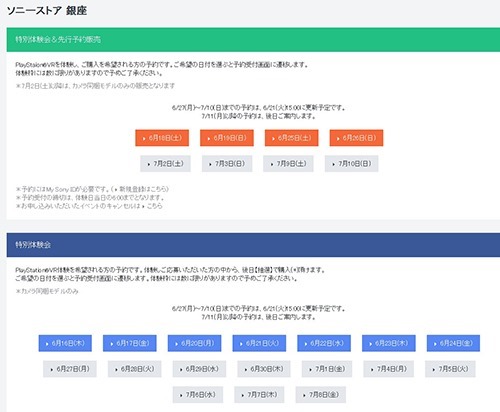Select the orange 6月19日(日) reservation button

point(227,138)
